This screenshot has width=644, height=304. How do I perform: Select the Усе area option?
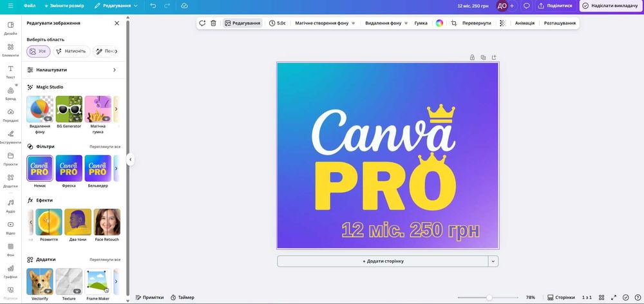(39, 52)
